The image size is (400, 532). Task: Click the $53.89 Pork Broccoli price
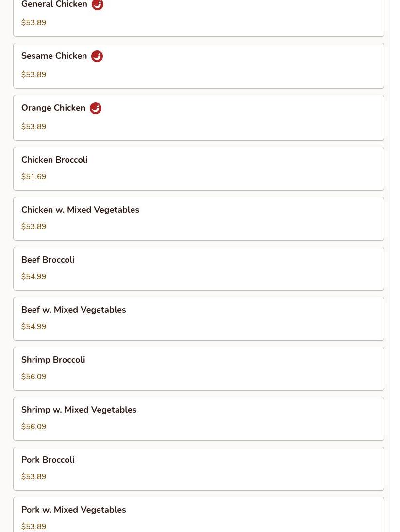pos(33,477)
